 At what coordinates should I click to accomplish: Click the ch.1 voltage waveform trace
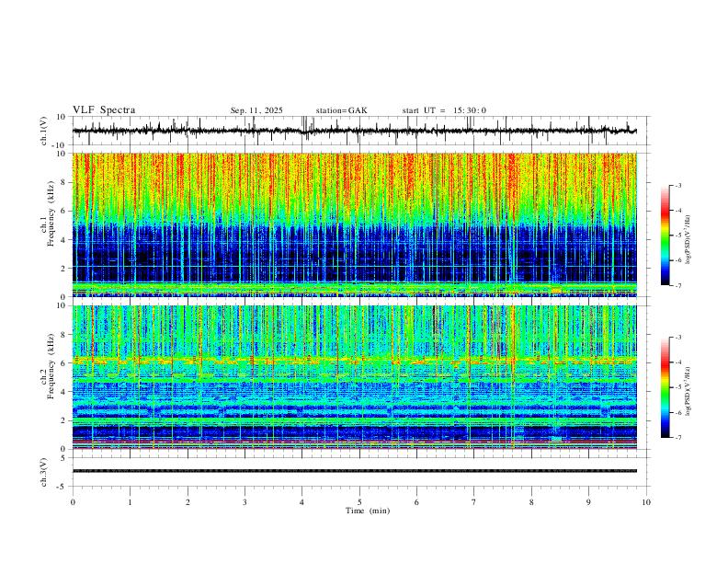(355, 131)
